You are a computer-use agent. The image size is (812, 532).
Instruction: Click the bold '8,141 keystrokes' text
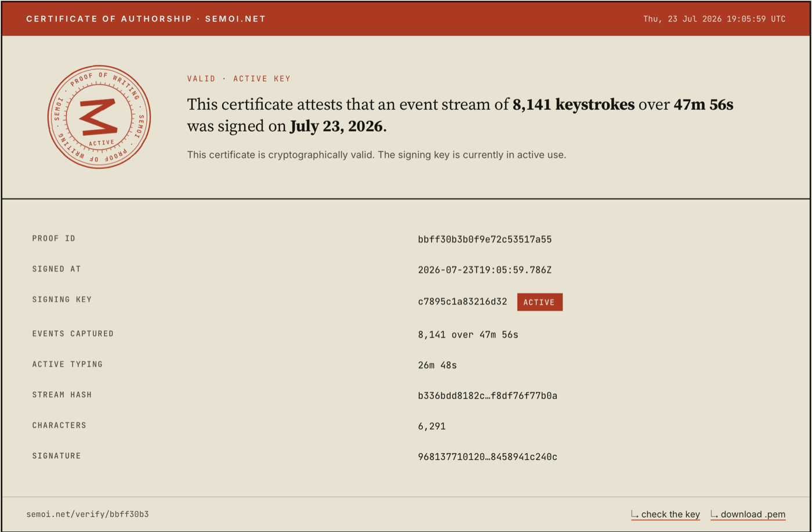click(x=574, y=105)
